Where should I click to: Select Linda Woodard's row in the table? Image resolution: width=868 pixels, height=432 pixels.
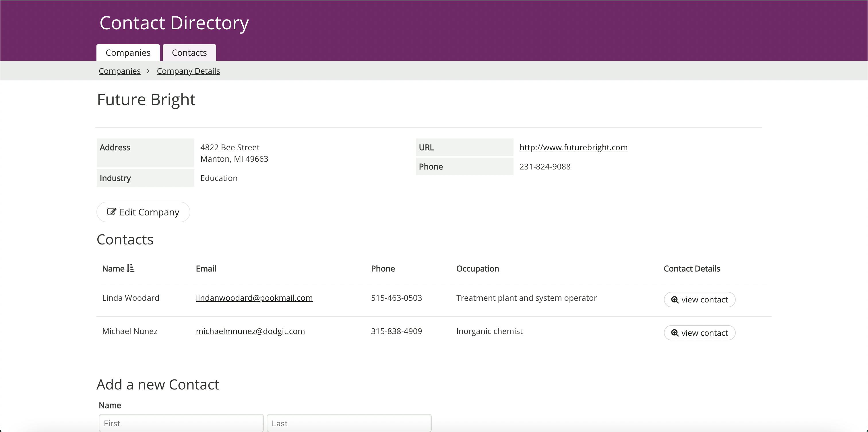pyautogui.click(x=131, y=298)
